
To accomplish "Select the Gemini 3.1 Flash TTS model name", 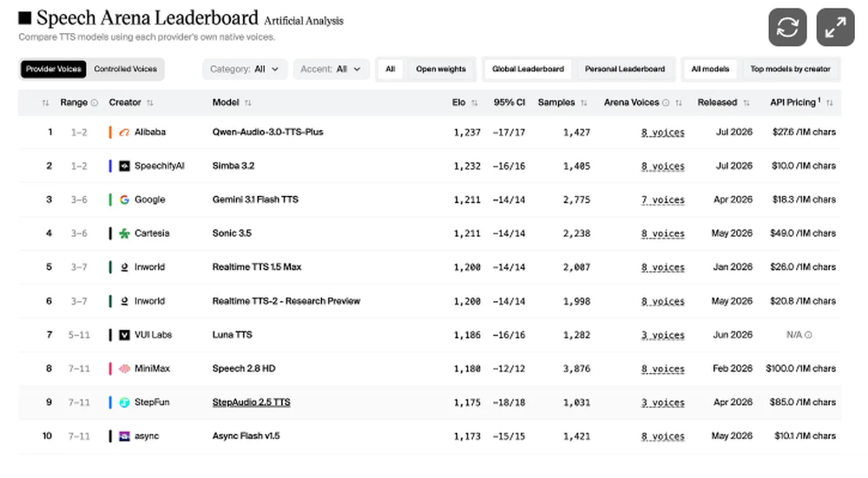I will (x=255, y=200).
